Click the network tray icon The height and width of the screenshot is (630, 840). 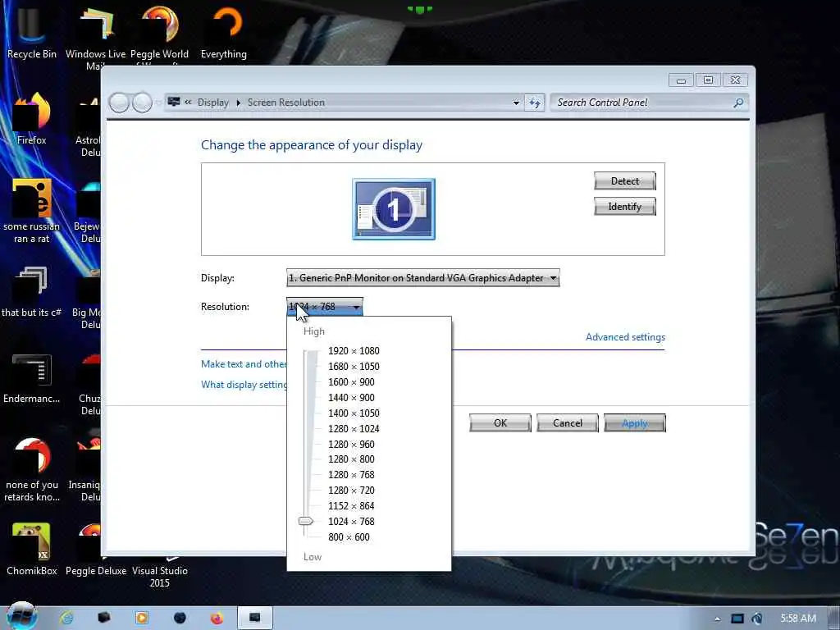pyautogui.click(x=737, y=619)
